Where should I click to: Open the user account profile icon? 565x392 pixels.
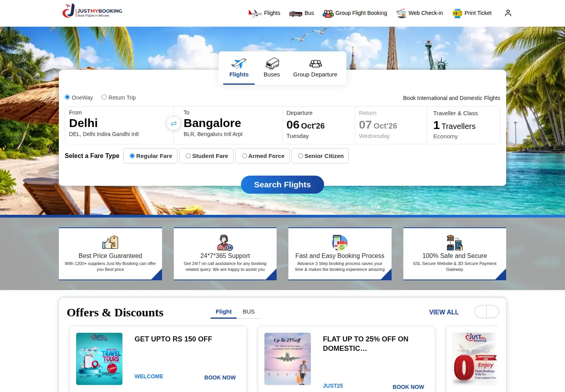tap(508, 13)
